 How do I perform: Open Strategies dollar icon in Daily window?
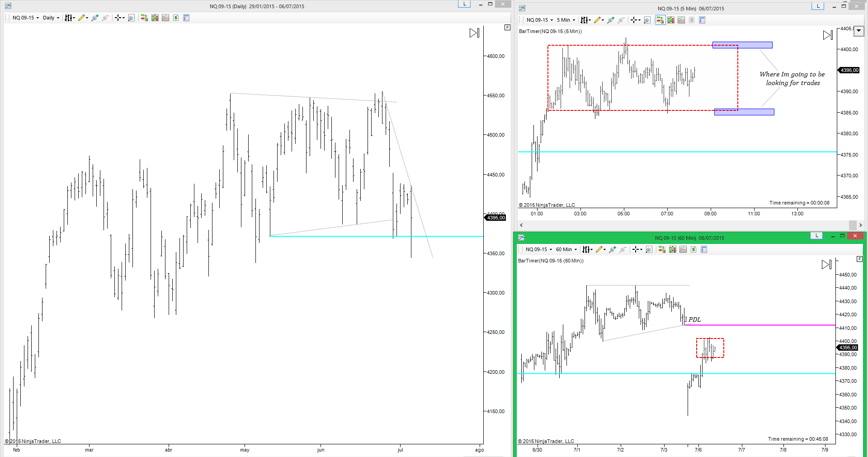176,18
